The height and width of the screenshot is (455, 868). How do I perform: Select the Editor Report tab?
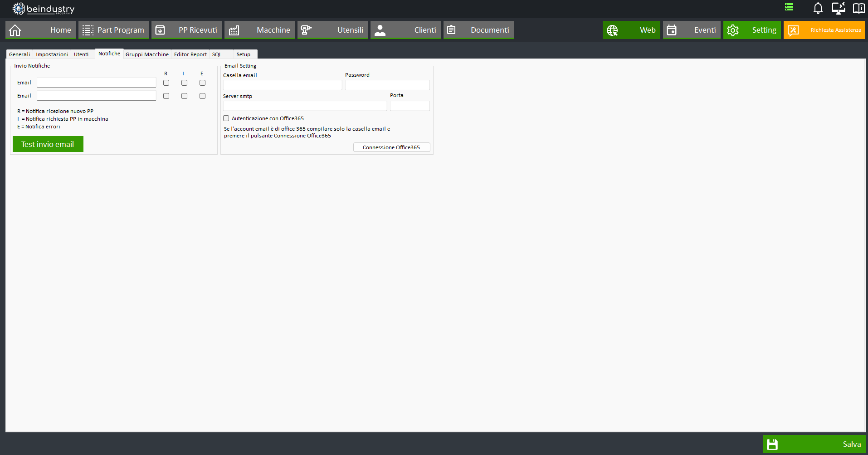pos(190,54)
